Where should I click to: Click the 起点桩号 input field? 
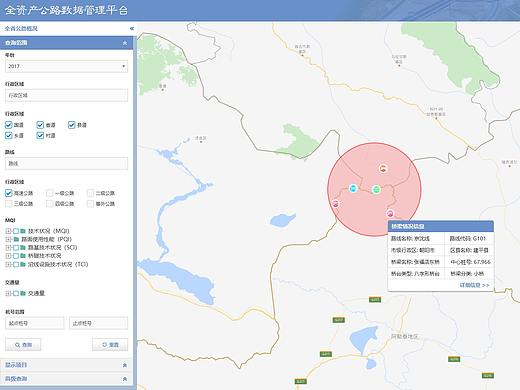pyautogui.click(x=35, y=323)
